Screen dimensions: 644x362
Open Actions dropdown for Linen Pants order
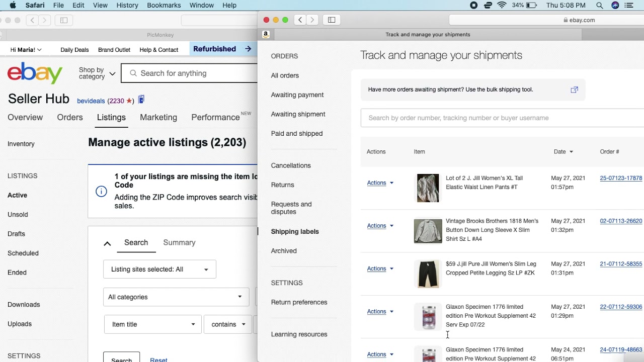(380, 183)
